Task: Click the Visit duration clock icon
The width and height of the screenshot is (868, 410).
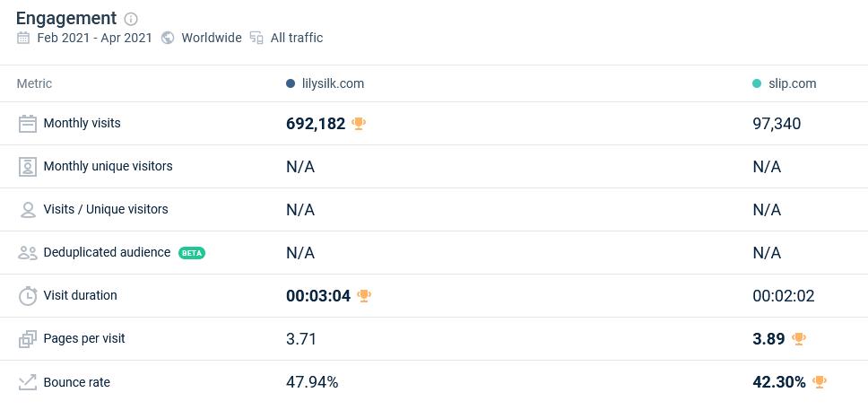Action: 28,296
